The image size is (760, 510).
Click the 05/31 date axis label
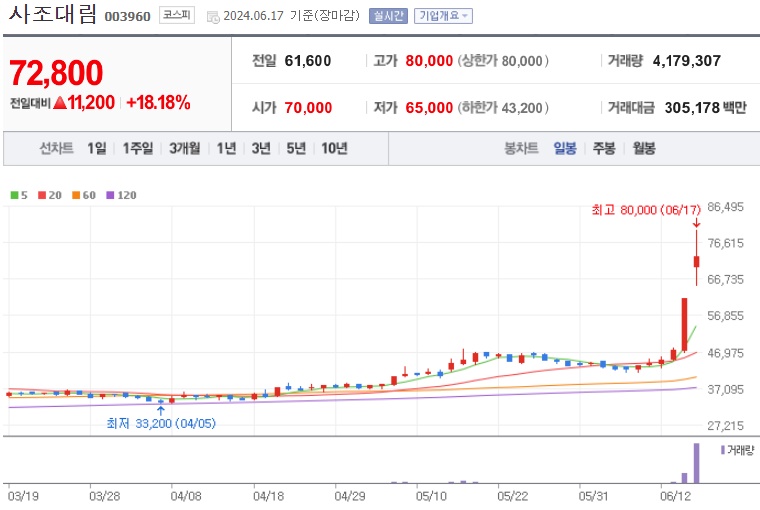(594, 496)
